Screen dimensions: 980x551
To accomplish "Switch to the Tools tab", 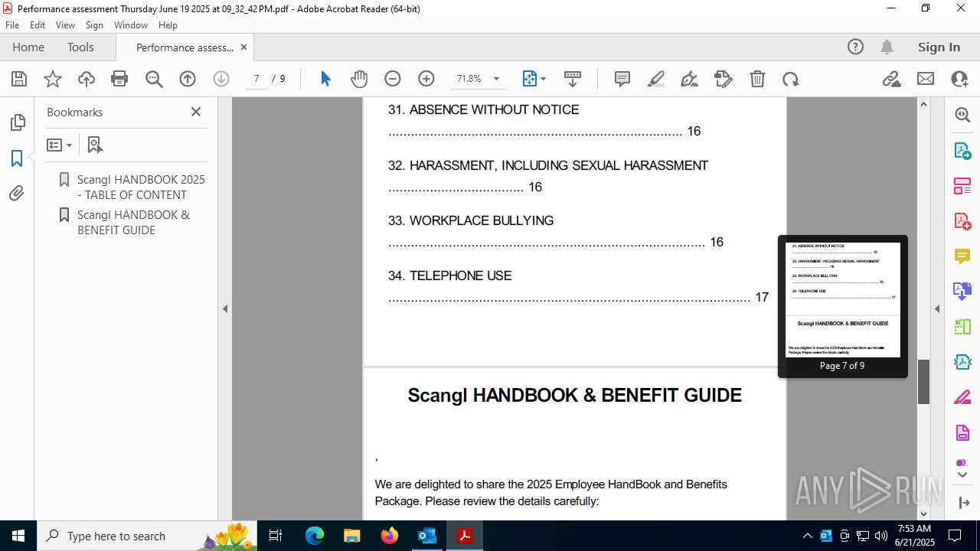I will [x=80, y=47].
